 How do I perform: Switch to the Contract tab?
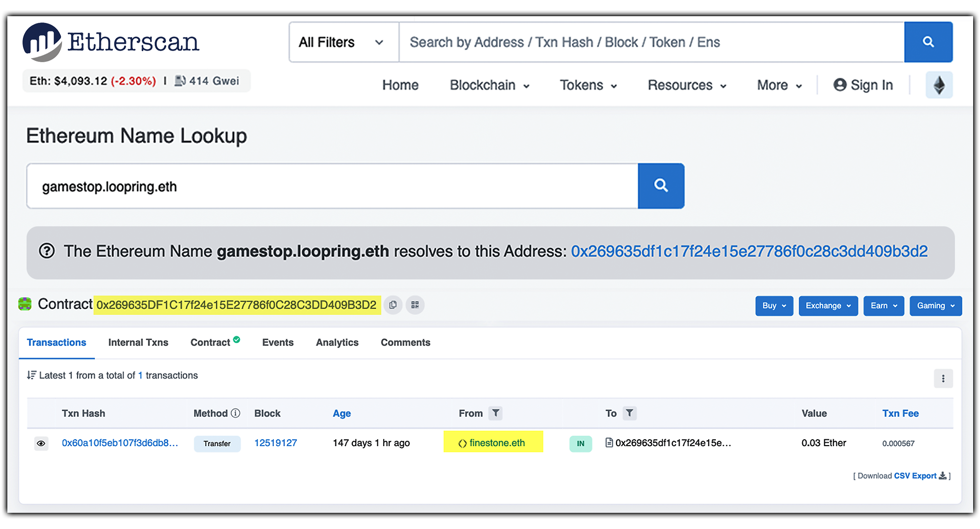tap(215, 342)
